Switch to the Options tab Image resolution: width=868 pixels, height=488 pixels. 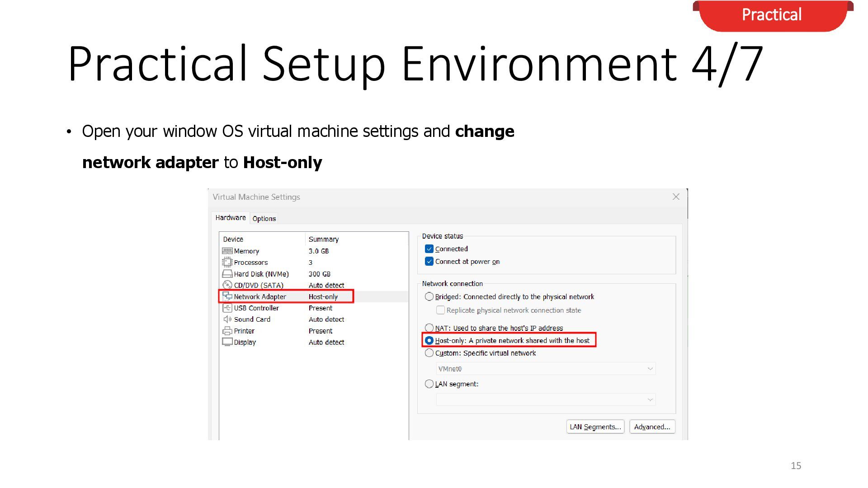(264, 219)
